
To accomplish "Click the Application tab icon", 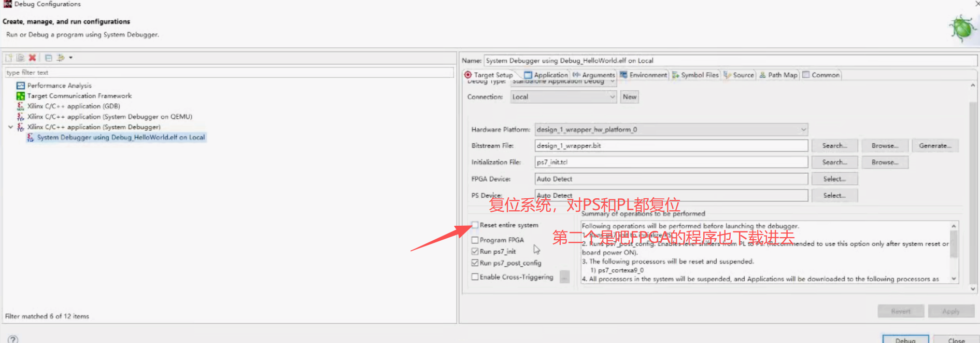I will coord(528,75).
